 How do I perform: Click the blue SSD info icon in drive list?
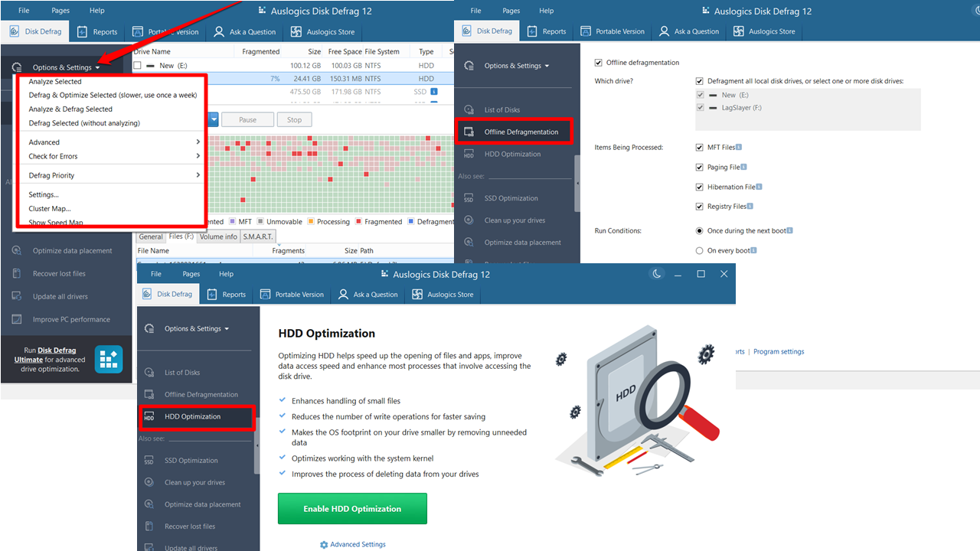[x=434, y=92]
